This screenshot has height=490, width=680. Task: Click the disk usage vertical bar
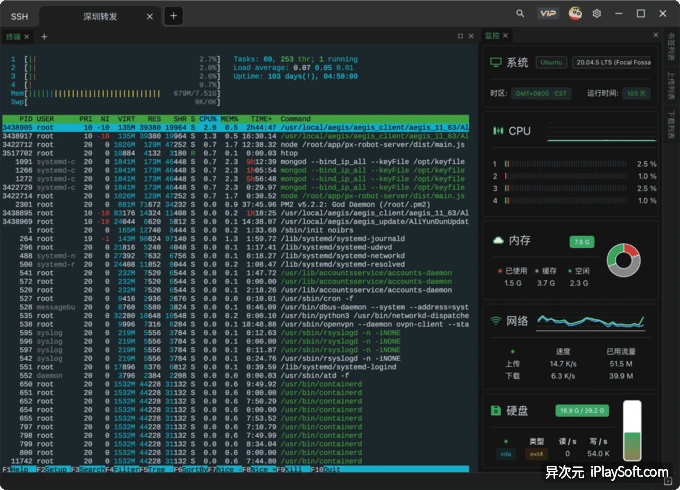[x=632, y=430]
